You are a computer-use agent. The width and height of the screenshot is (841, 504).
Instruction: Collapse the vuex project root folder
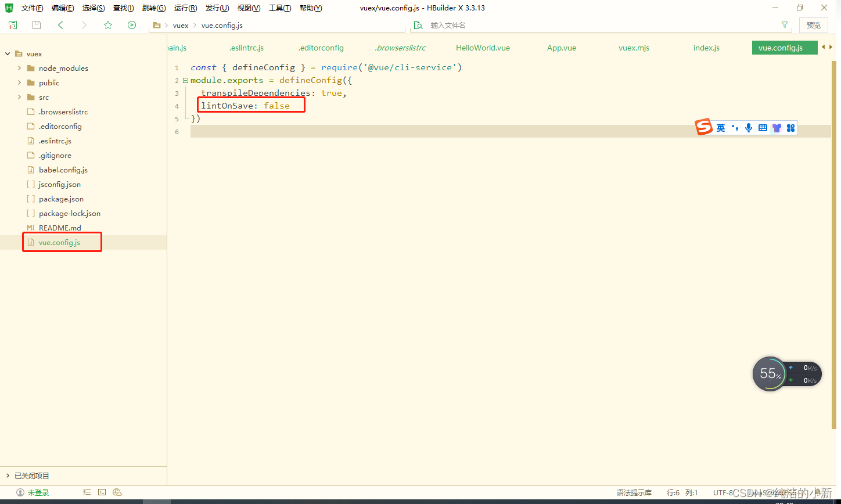(x=8, y=53)
